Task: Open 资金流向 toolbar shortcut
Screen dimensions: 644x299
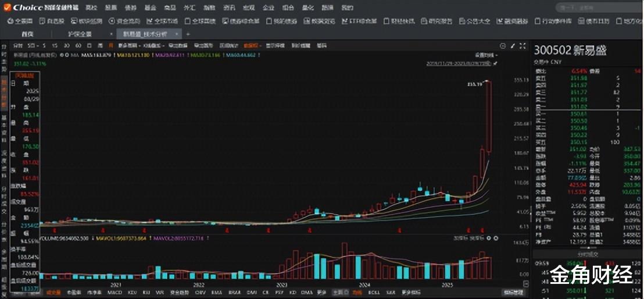Action: point(124,21)
